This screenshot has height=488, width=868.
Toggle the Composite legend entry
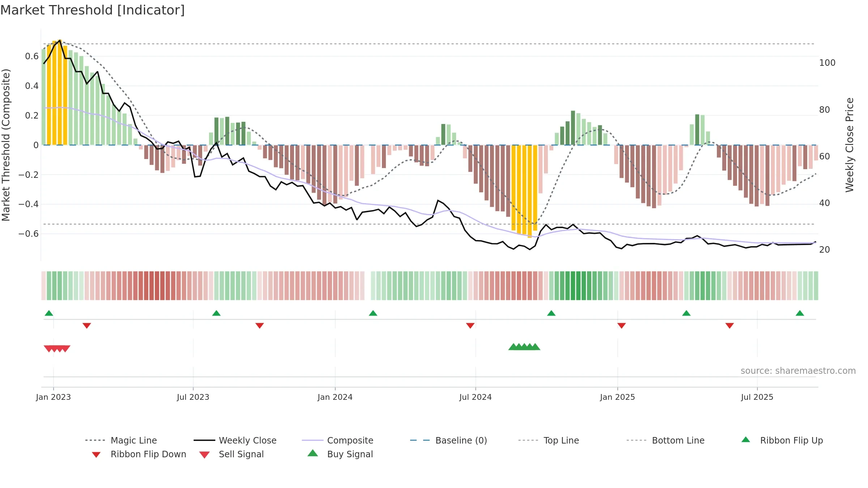337,440
